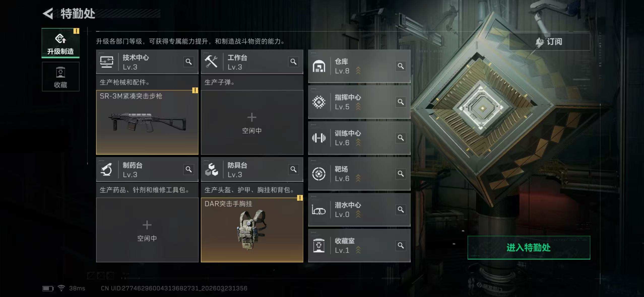Click the 订阅 subscribe button
Screen dimensions: 644x297
click(x=549, y=42)
